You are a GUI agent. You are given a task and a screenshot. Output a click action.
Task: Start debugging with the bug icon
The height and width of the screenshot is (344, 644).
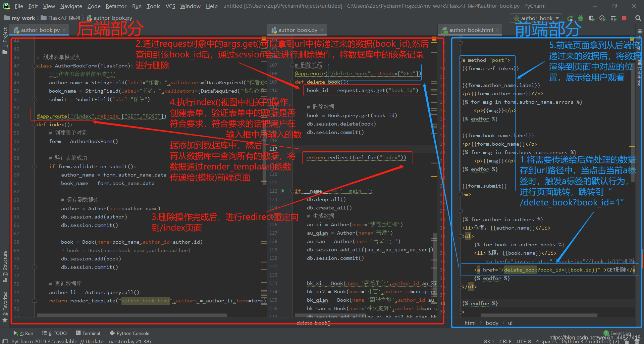pos(581,18)
